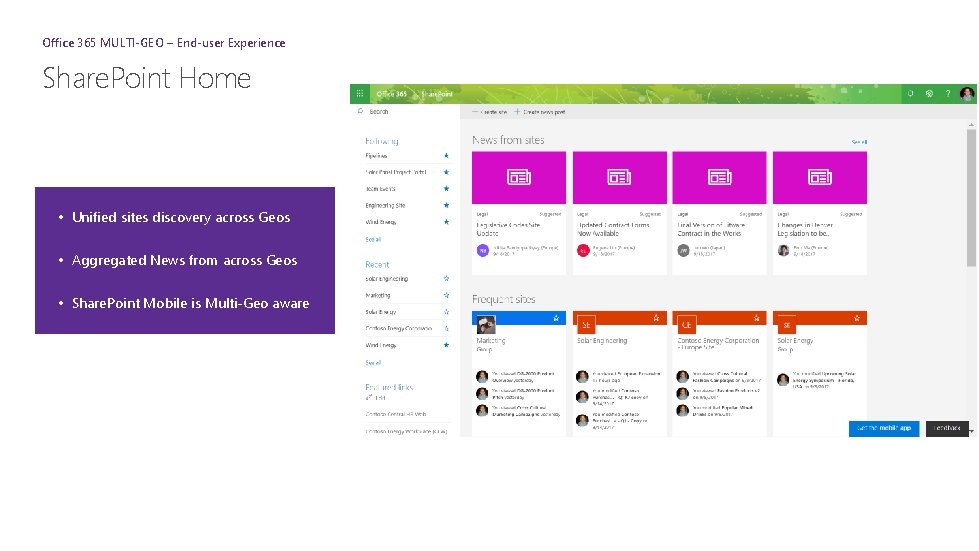The image size is (979, 551).
Task: Toggle the Wind Energy star under Recent
Action: [446, 344]
